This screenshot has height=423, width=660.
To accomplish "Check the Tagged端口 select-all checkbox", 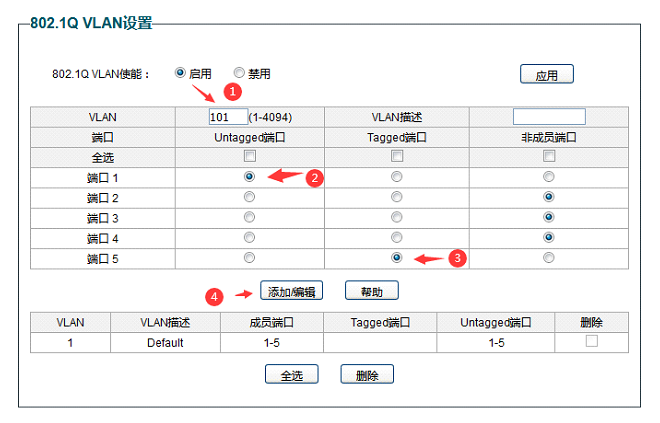I will (x=397, y=156).
